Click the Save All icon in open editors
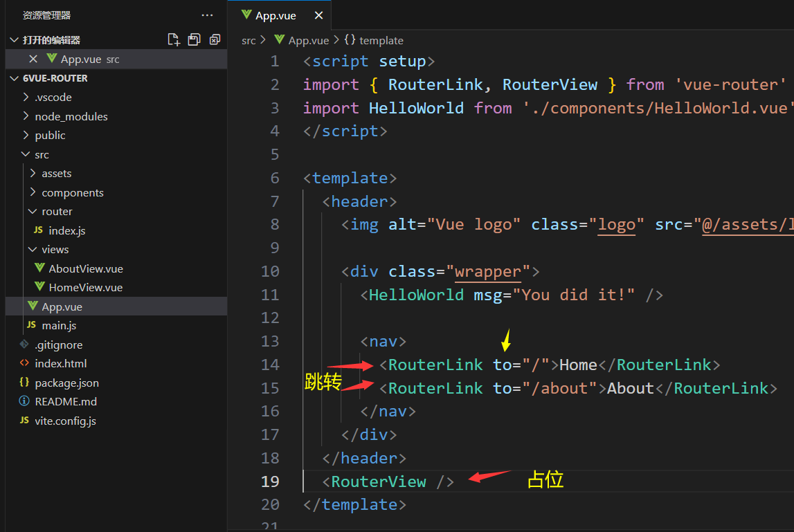This screenshot has width=794, height=532. [x=195, y=40]
